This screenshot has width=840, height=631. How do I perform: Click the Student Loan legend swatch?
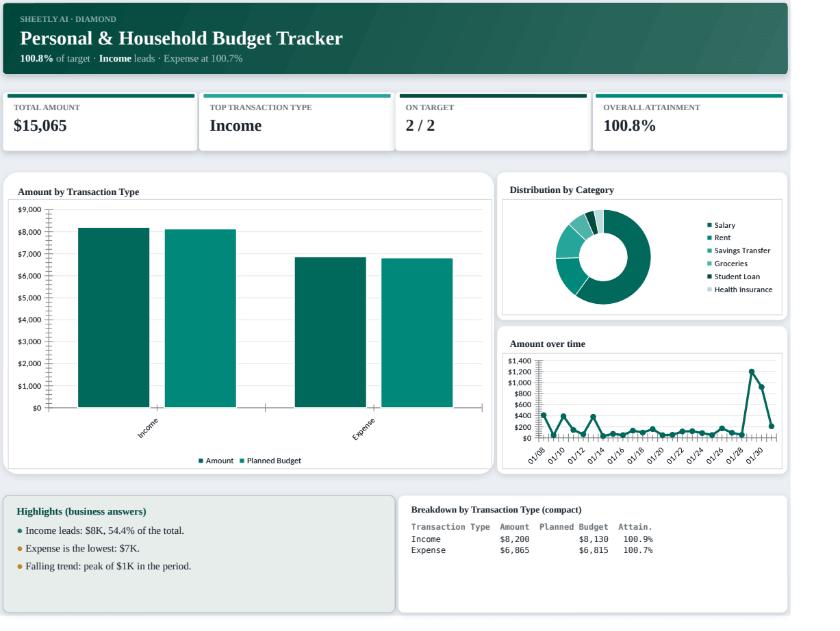click(709, 276)
